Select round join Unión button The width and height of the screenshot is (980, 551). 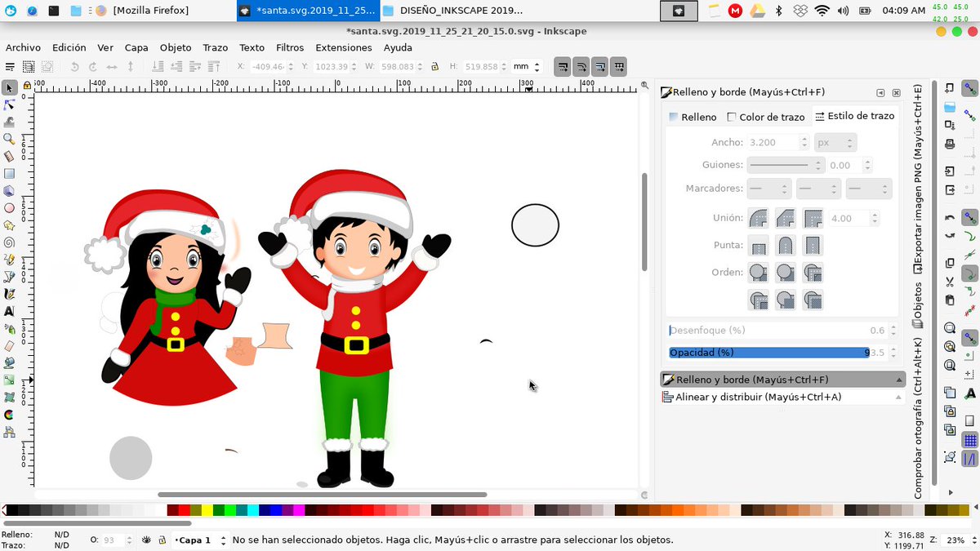(x=759, y=219)
